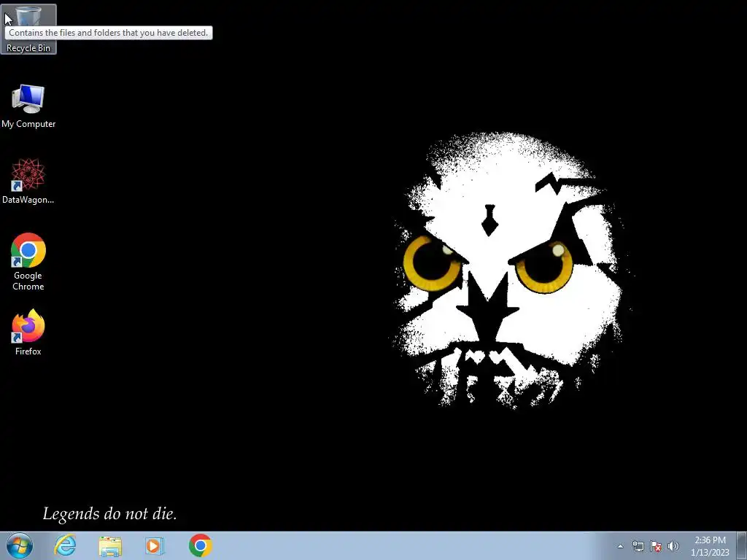Image resolution: width=747 pixels, height=560 pixels.
Task: Open the Windows Start menu
Action: [x=20, y=545]
